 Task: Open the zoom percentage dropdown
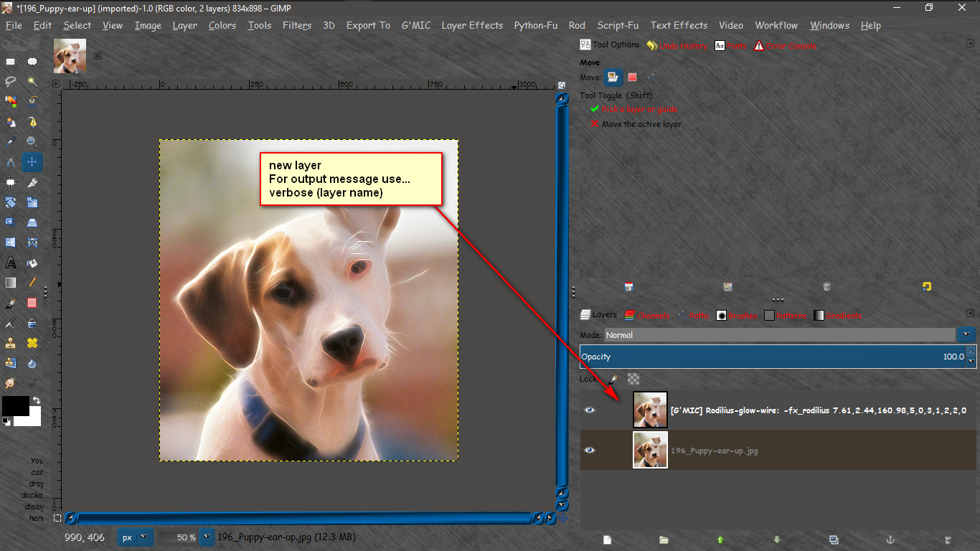(x=206, y=537)
